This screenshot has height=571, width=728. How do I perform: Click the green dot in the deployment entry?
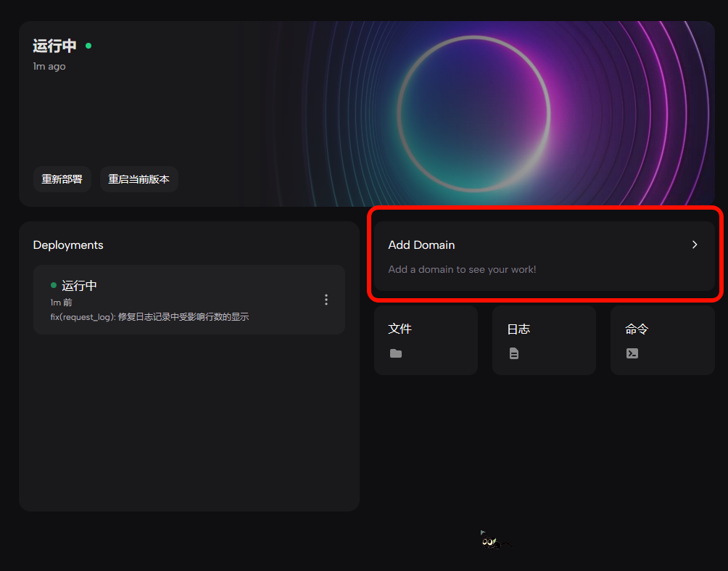(54, 285)
